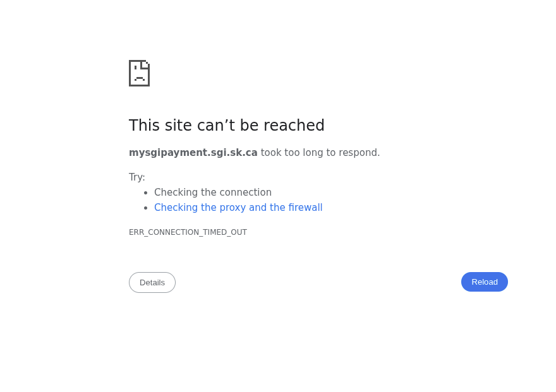Click the frowning mouth on the error icon
Viewport: 556px width, 392px height.
(140, 79)
